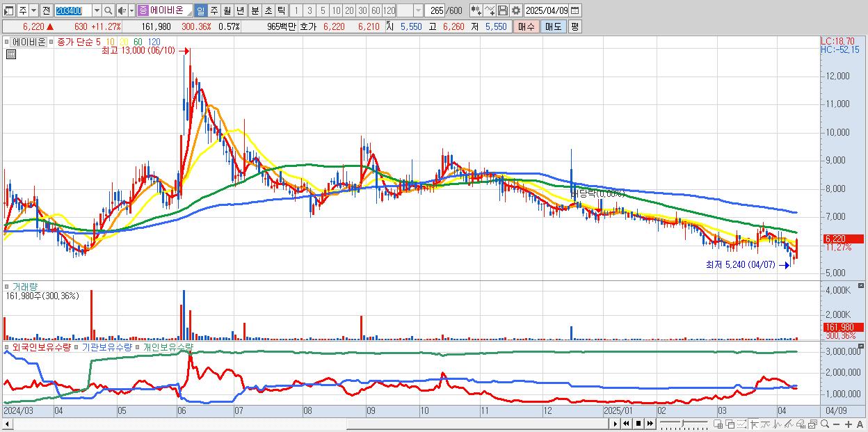Rewind chart replay

626,424
